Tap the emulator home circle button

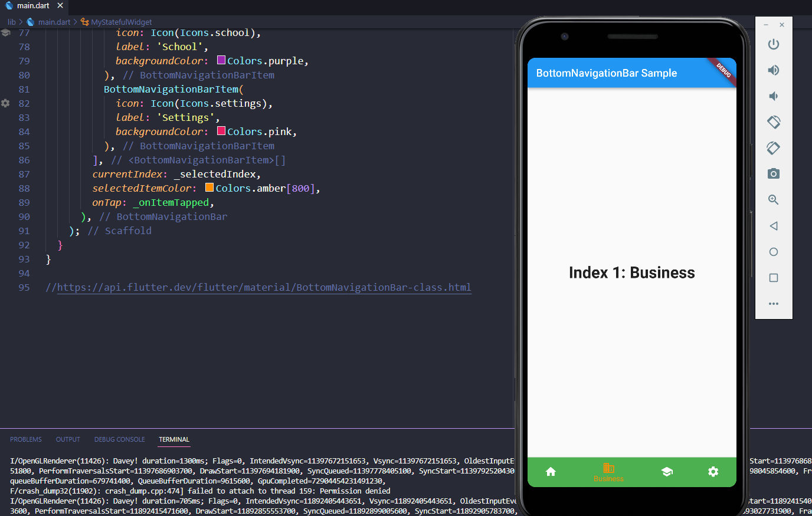pyautogui.click(x=774, y=252)
